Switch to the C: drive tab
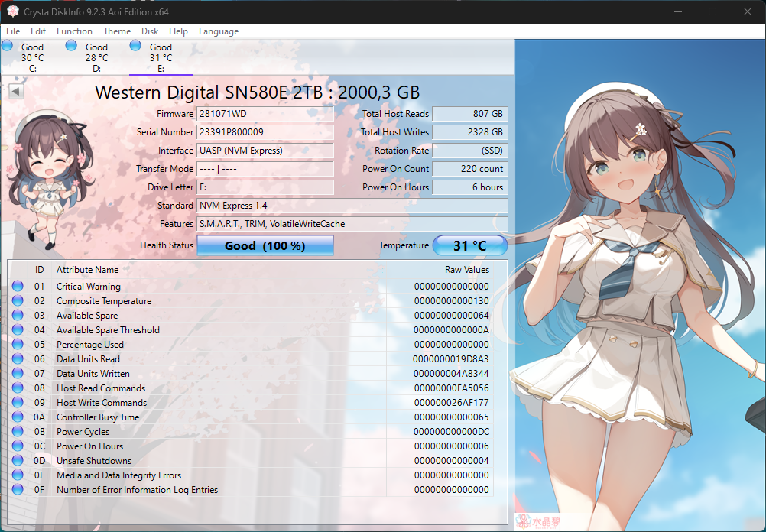 click(x=33, y=57)
